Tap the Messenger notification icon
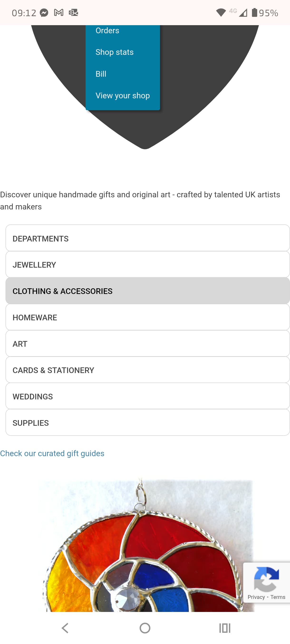Screen dimensions: 290x644 (x=44, y=13)
